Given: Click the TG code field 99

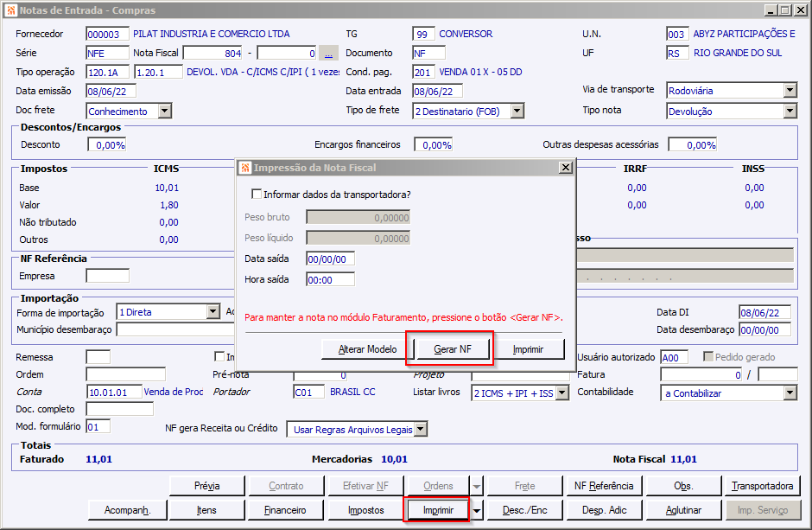Looking at the screenshot, I should pyautogui.click(x=423, y=35).
